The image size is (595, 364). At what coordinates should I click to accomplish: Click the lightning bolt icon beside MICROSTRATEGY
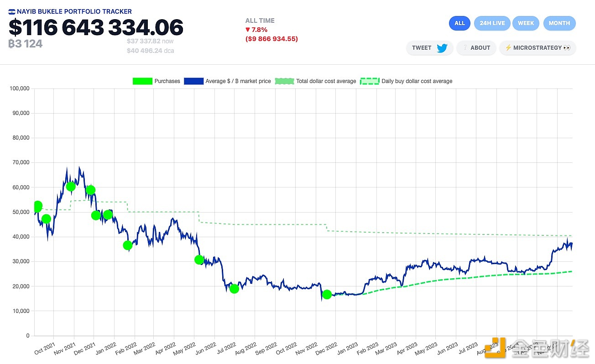tap(508, 48)
